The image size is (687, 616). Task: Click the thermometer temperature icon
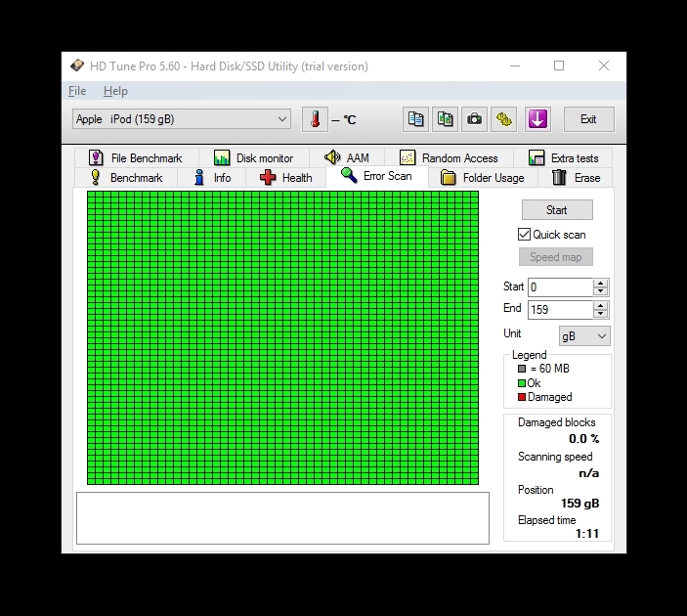pyautogui.click(x=315, y=119)
